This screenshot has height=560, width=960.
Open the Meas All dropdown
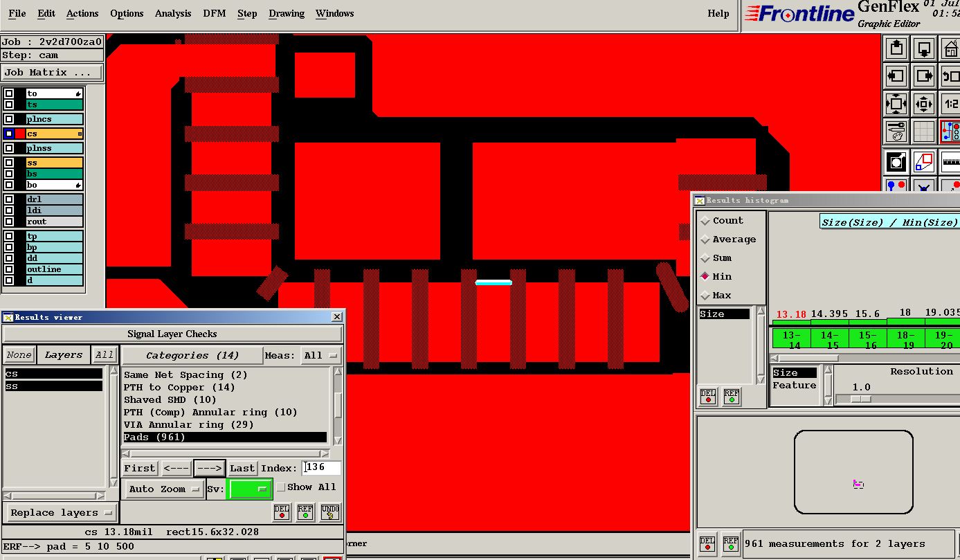pyautogui.click(x=321, y=355)
